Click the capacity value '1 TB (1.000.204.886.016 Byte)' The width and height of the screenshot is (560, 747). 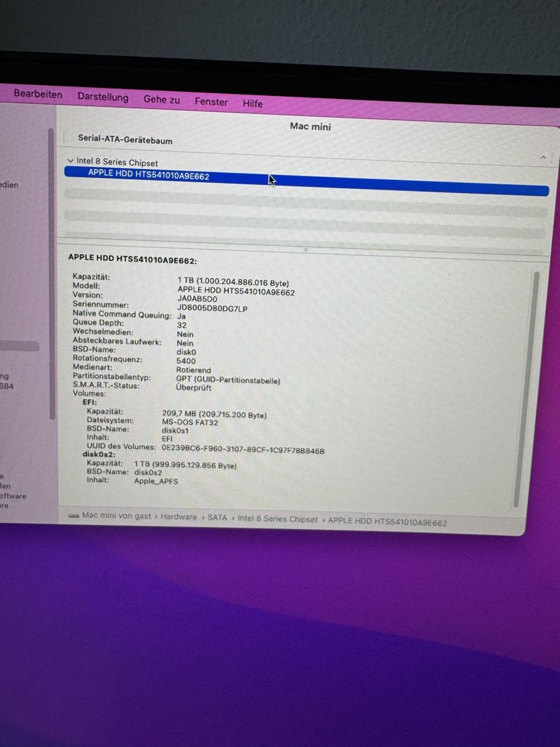[233, 281]
